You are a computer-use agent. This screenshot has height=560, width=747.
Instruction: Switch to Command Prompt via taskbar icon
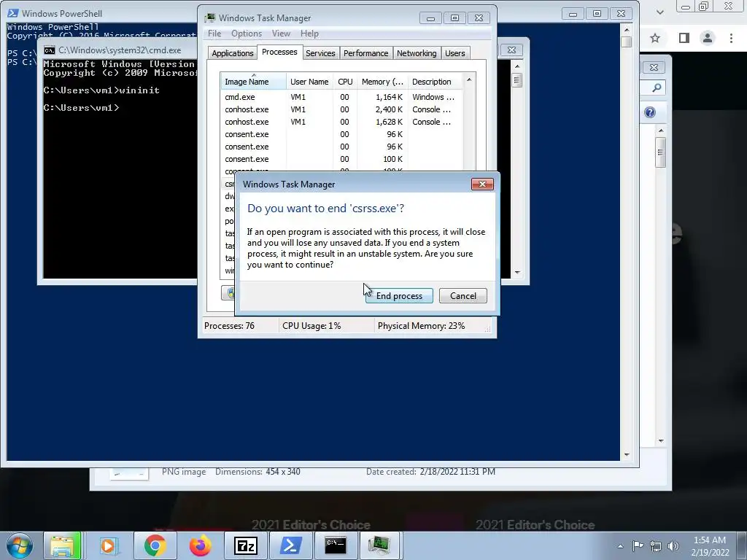(x=336, y=545)
